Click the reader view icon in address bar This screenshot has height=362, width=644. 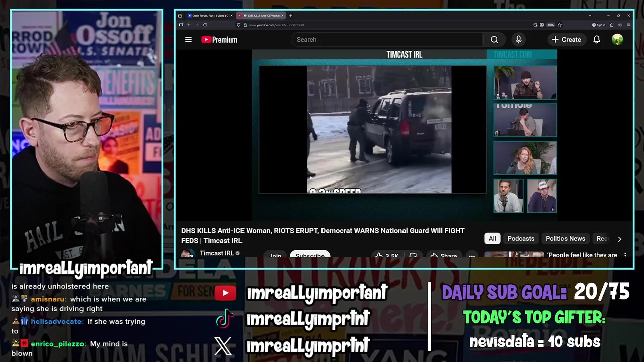(x=542, y=25)
